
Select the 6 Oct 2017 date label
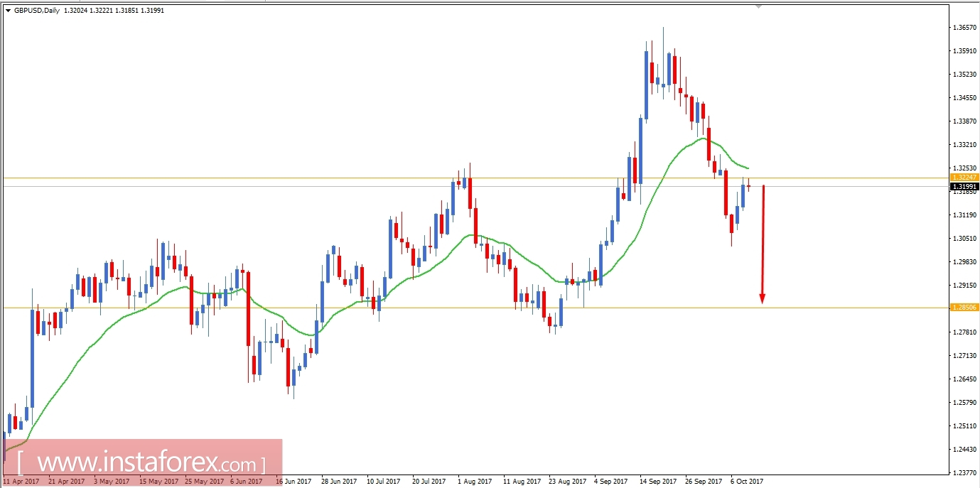click(746, 482)
